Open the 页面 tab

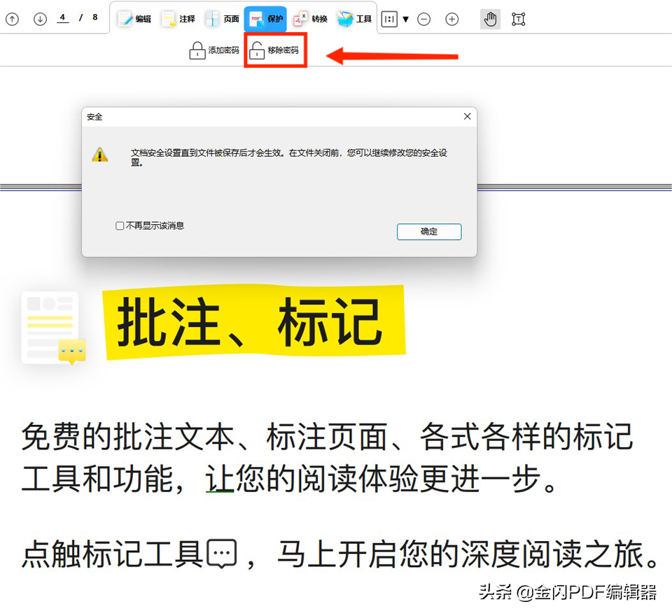pos(223,19)
